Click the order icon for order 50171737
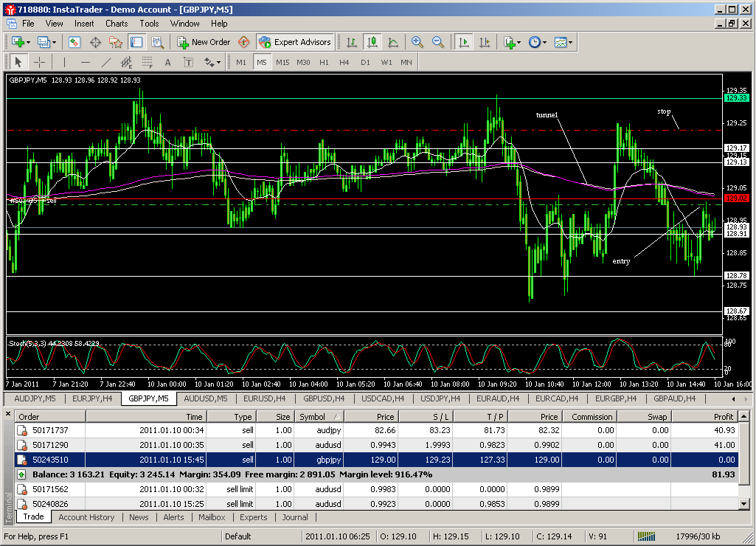This screenshot has width=756, height=546. pyautogui.click(x=21, y=430)
